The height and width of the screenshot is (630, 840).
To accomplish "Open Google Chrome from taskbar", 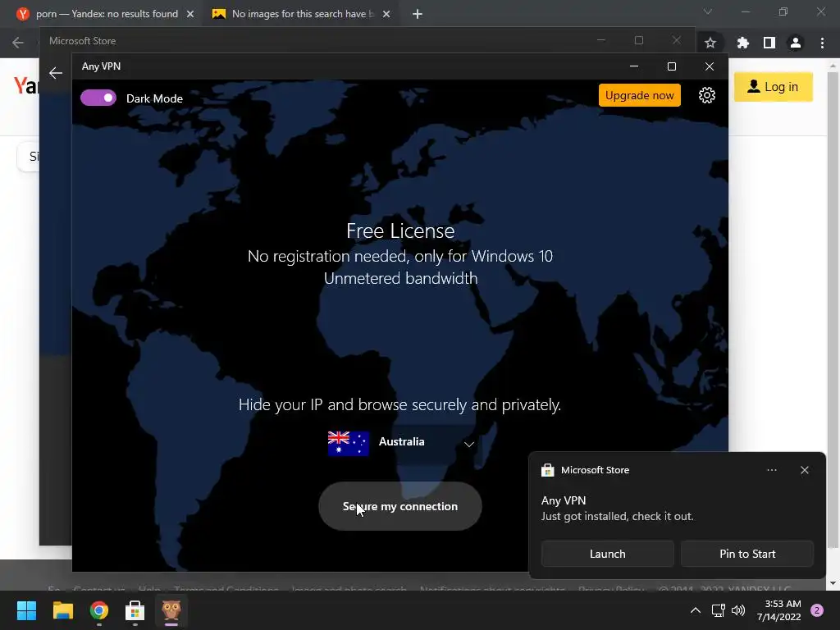I will [x=99, y=610].
